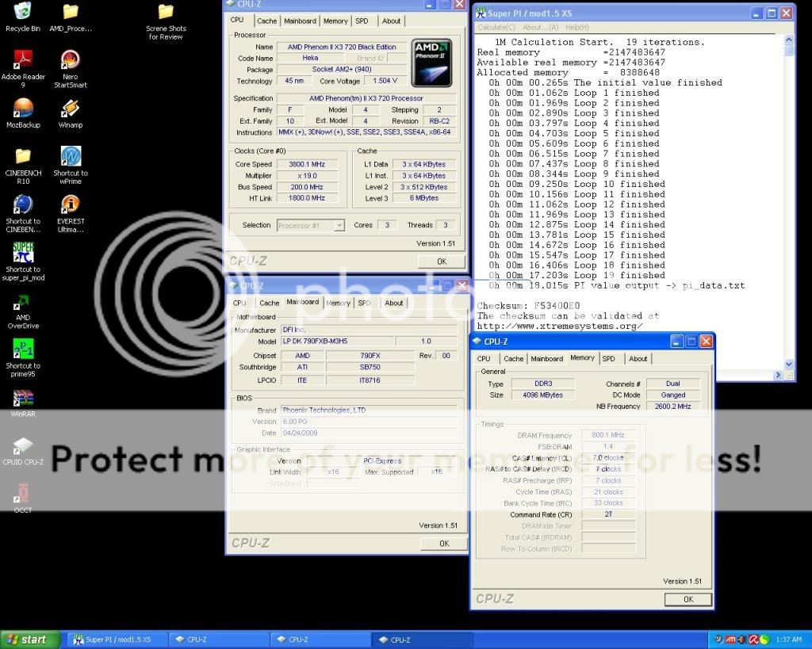Select the Checksum: F53400E0 line
The height and width of the screenshot is (649, 812).
(x=528, y=306)
